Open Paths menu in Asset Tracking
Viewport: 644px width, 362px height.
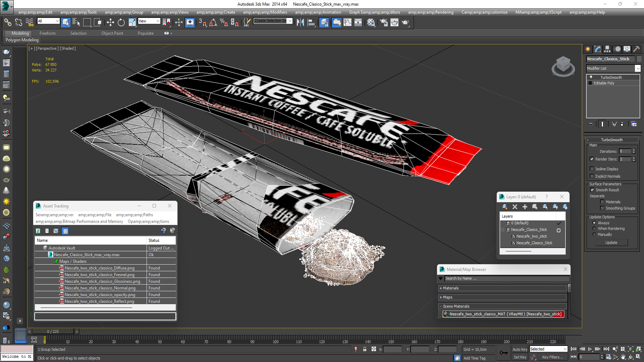tap(135, 215)
